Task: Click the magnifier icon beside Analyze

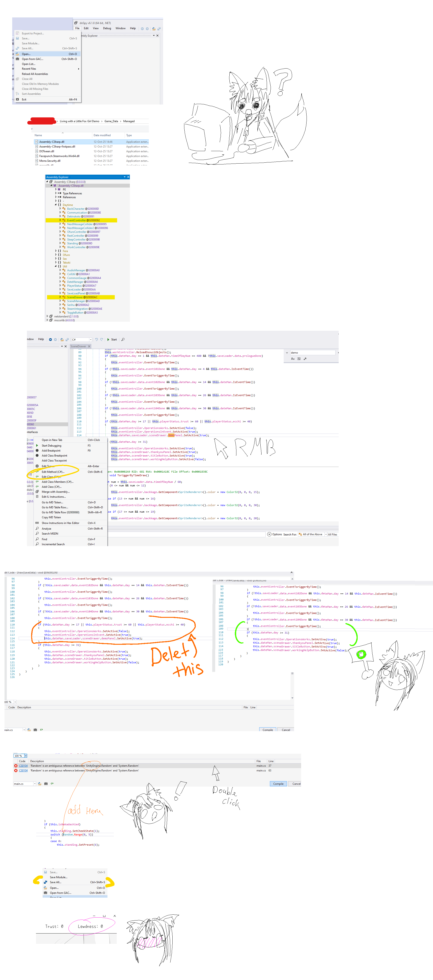Action: pyautogui.click(x=37, y=528)
